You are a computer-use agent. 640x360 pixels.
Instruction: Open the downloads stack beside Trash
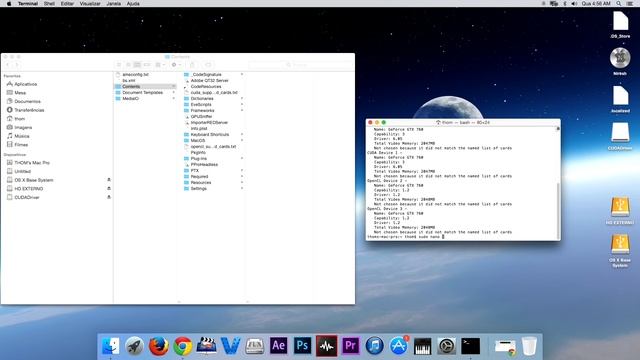505,347
